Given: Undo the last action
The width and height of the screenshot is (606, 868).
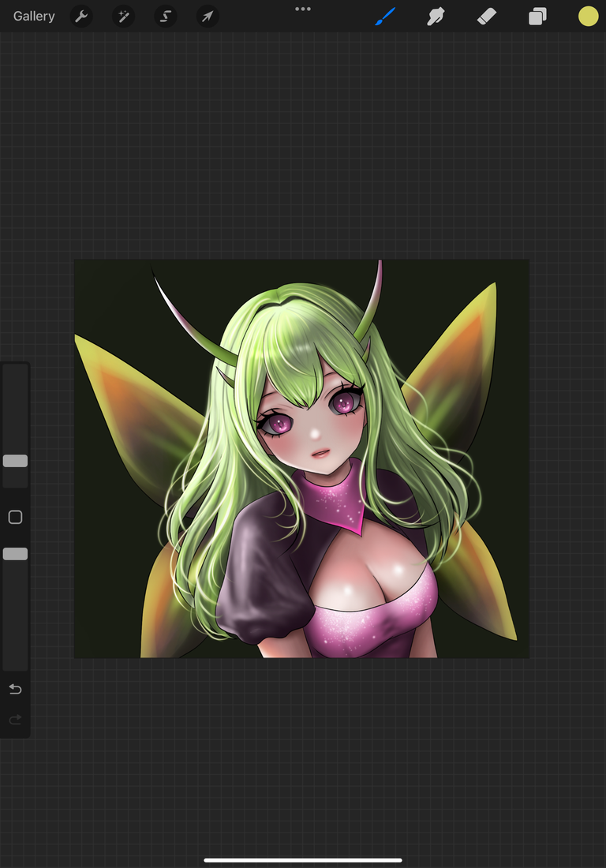Looking at the screenshot, I should click(x=16, y=689).
